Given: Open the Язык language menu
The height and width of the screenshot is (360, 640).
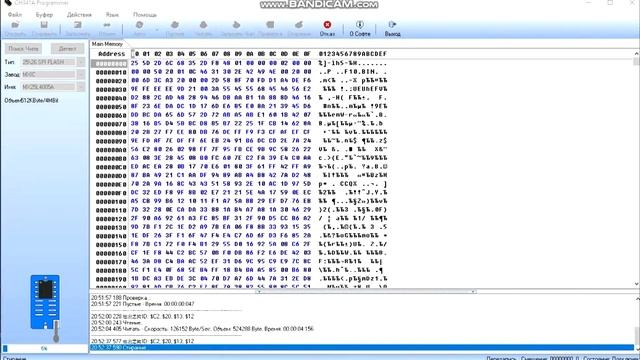Looking at the screenshot, I should (x=112, y=15).
